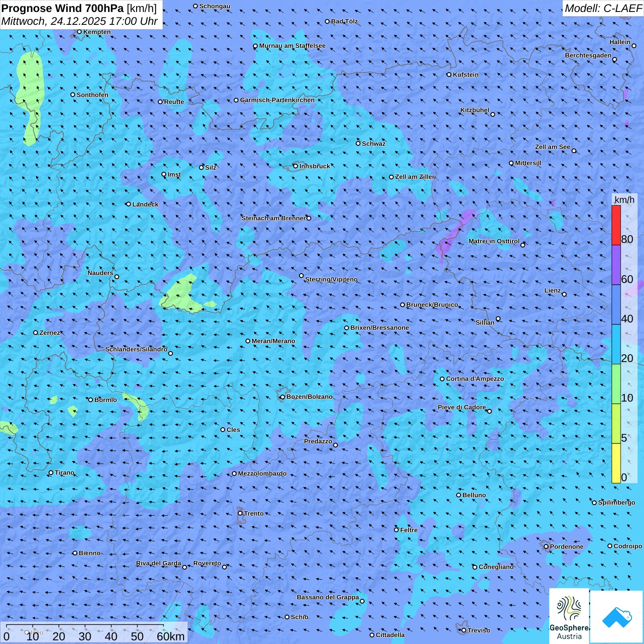Screen dimensions: 644x644
Task: Select the Predazzo map label
Action: [318, 441]
